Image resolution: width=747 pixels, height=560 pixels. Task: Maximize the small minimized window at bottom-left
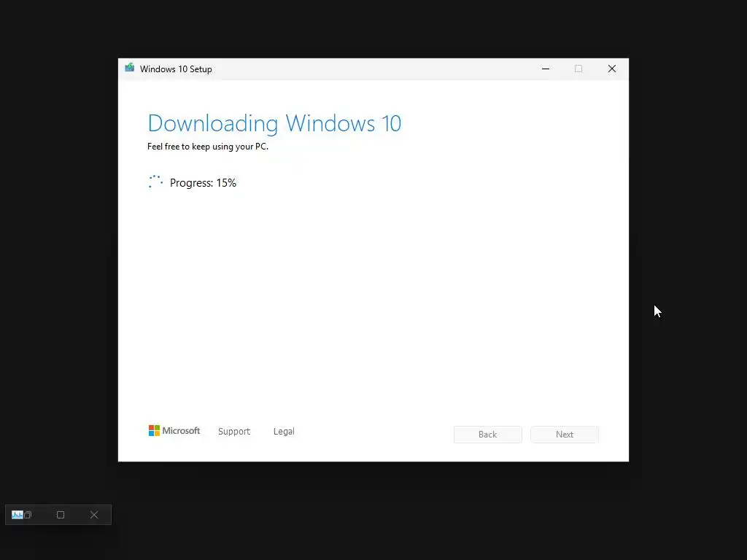coord(61,515)
